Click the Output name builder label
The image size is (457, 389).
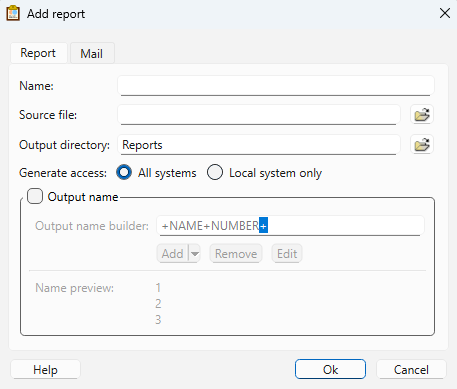[92, 226]
